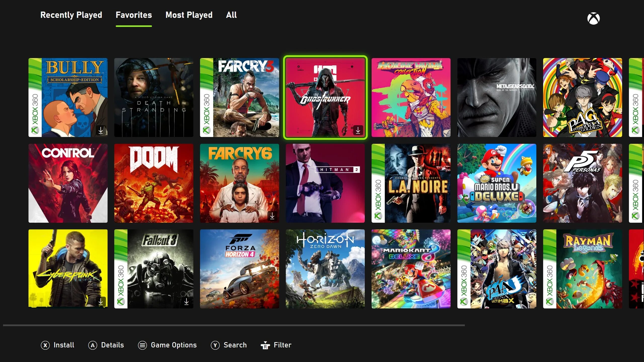Viewport: 644px width, 362px height.
Task: Click download icon on Bully tile
Action: click(101, 130)
